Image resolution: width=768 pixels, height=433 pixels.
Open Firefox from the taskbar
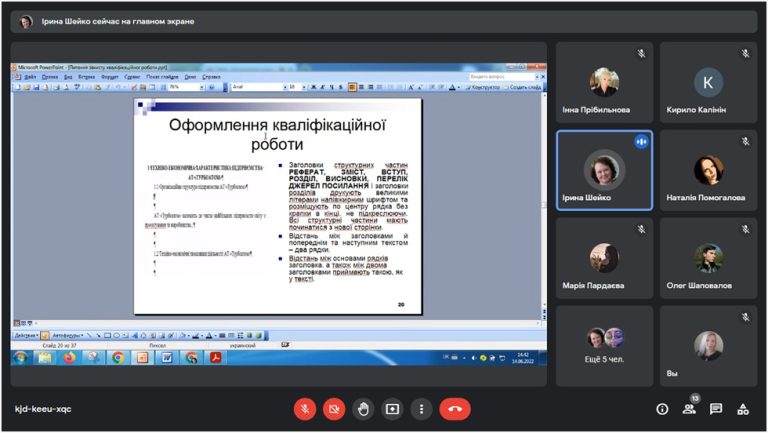(x=69, y=358)
